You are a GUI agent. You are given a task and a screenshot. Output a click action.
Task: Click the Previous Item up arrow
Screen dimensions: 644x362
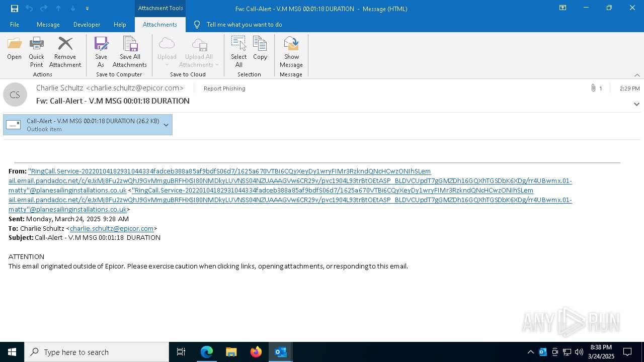[58, 8]
